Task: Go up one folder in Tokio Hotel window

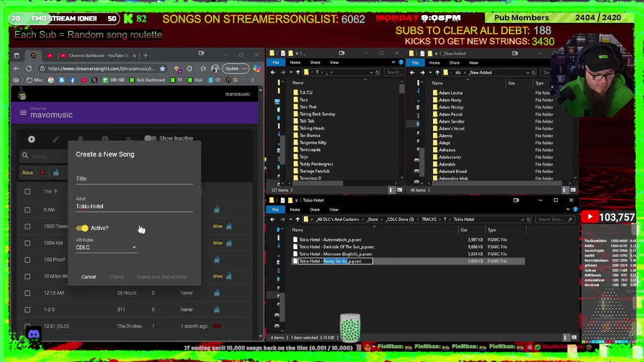Action: [x=297, y=219]
